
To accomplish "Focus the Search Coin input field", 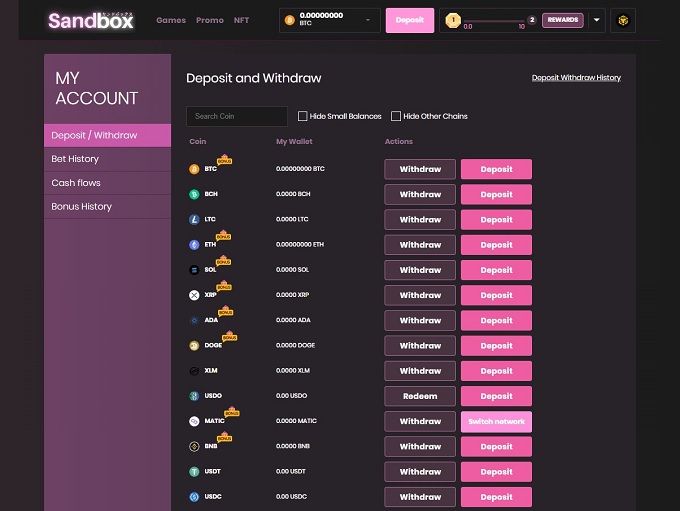I will [x=237, y=116].
